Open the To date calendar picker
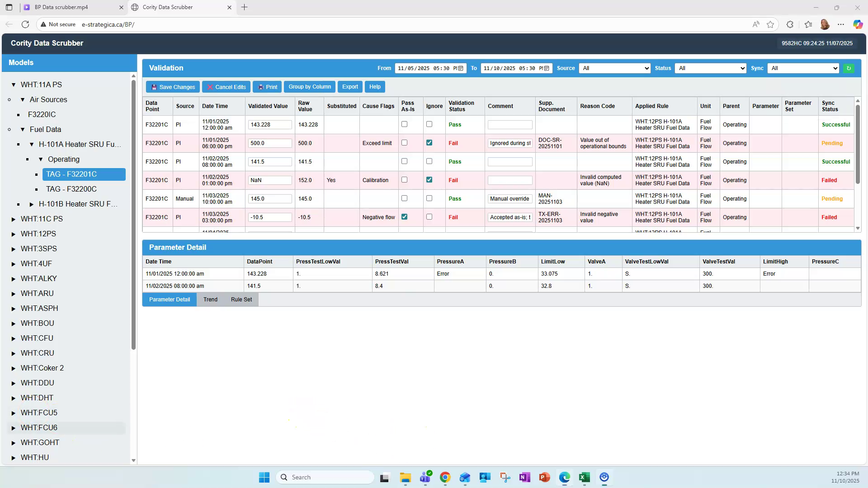 (547, 68)
